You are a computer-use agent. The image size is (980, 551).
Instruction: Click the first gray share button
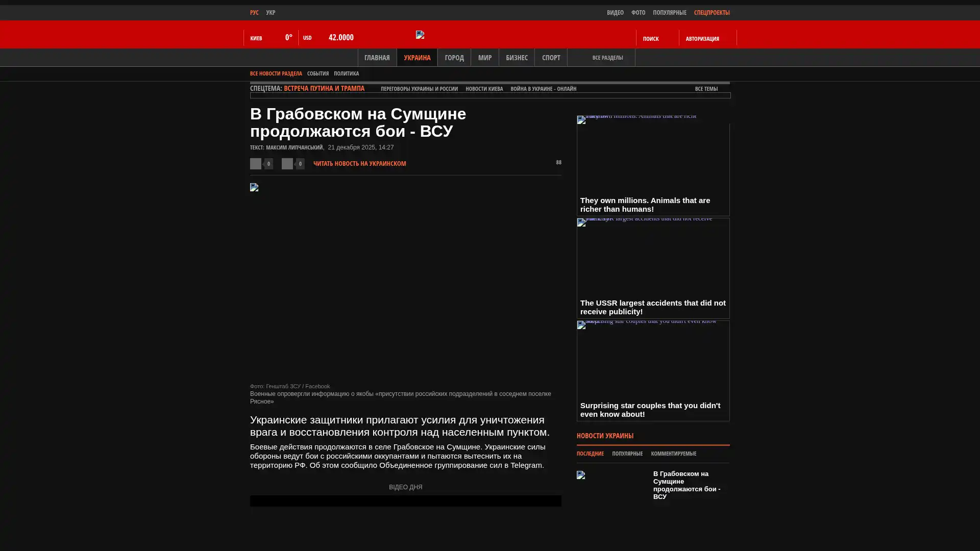256,163
